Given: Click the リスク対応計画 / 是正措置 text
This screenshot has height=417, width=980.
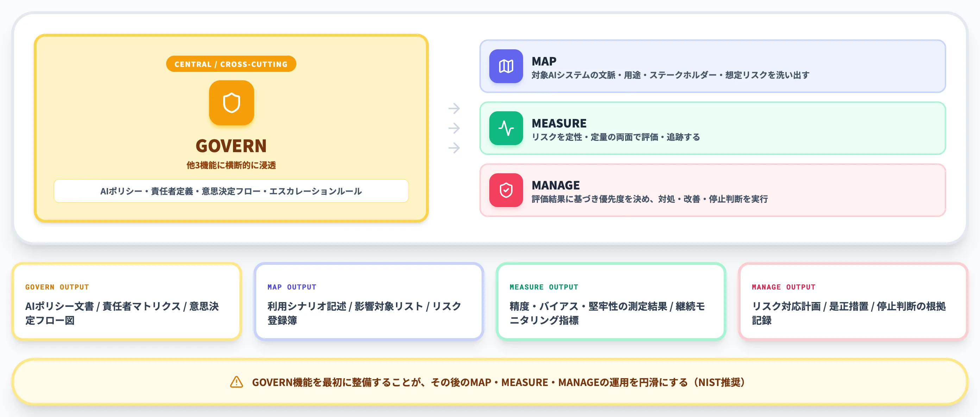Looking at the screenshot, I should 849,313.
